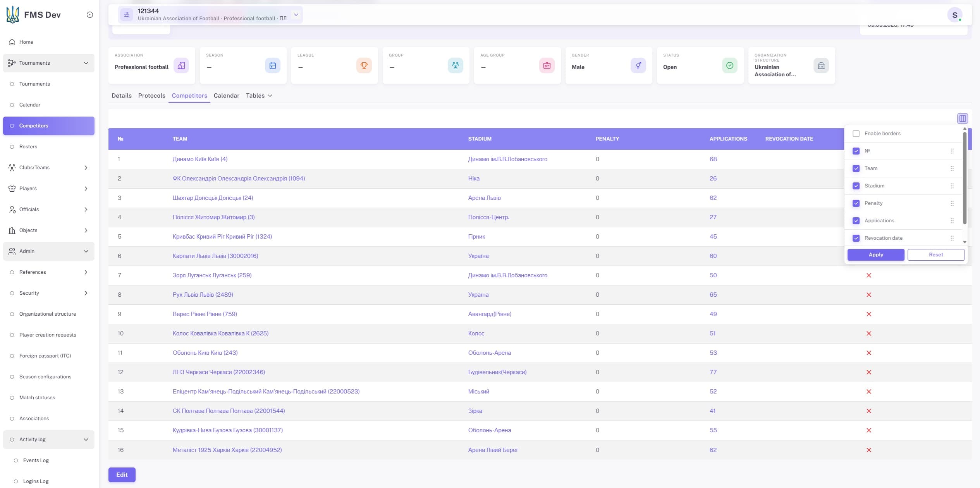Image resolution: width=980 pixels, height=488 pixels.
Task: Click the Season calendar icon
Action: (272, 65)
